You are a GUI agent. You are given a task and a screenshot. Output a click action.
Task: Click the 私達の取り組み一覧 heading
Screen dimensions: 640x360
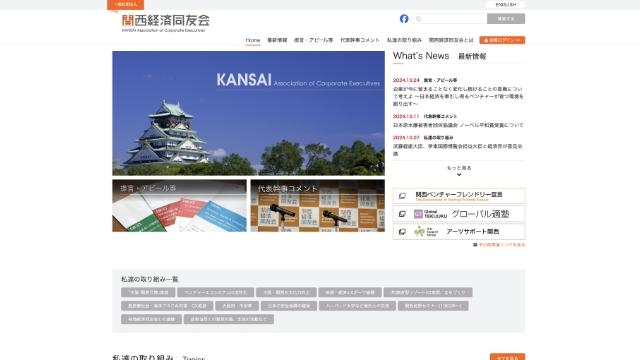pyautogui.click(x=150, y=279)
